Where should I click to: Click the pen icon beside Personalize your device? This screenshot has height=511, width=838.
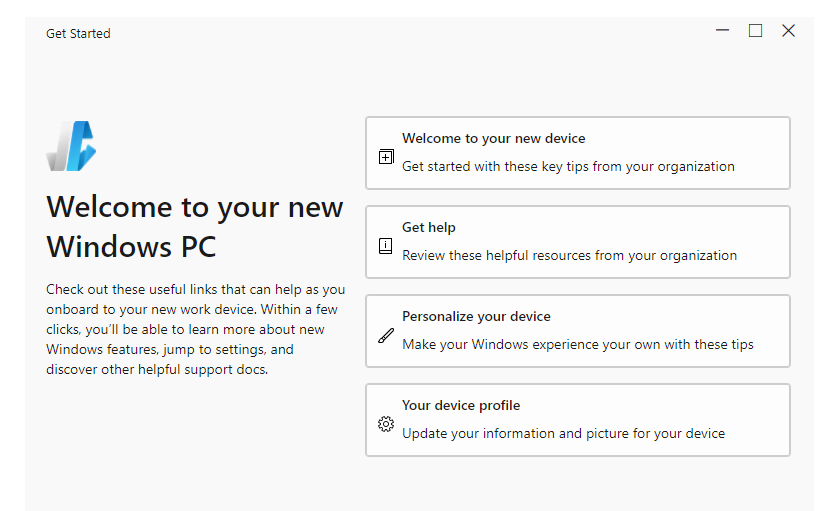tap(386, 335)
